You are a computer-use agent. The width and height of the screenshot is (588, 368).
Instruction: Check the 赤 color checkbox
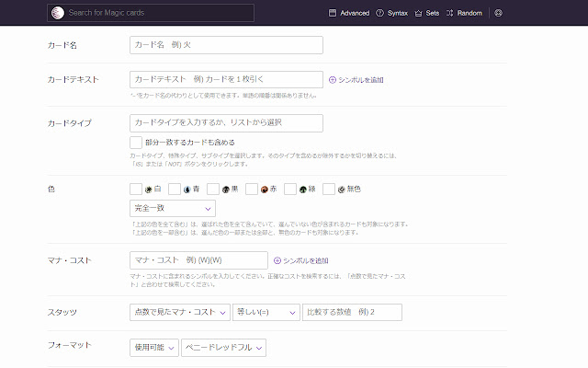pyautogui.click(x=252, y=189)
